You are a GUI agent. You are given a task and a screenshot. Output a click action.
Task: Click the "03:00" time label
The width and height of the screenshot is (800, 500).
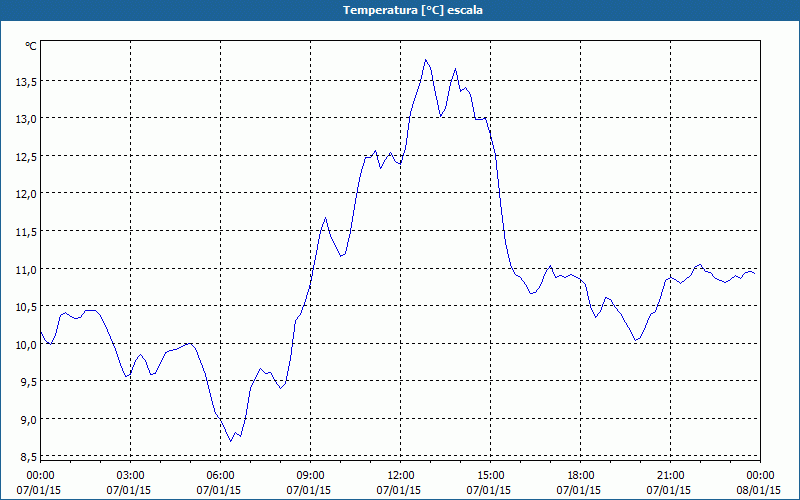[131, 476]
